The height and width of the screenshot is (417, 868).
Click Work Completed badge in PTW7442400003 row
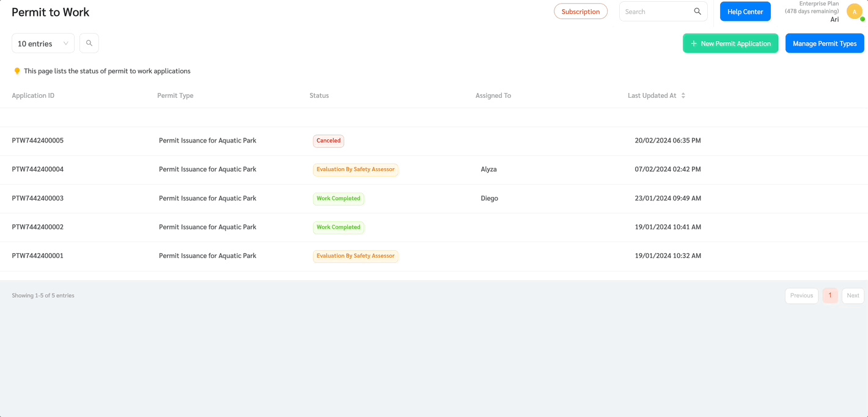click(x=339, y=198)
